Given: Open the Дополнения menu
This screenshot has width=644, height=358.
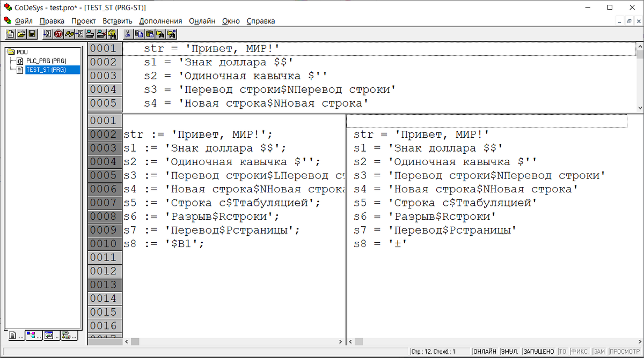Looking at the screenshot, I should [x=160, y=21].
